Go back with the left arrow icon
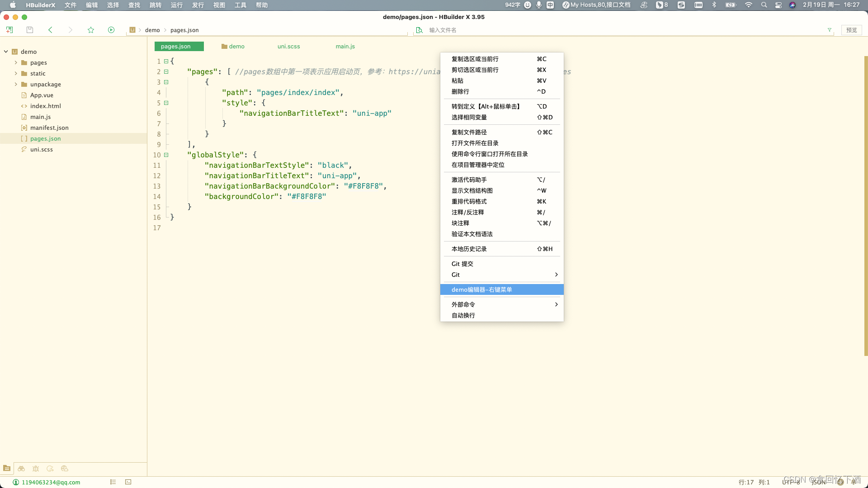The height and width of the screenshot is (488, 868). 50,30
